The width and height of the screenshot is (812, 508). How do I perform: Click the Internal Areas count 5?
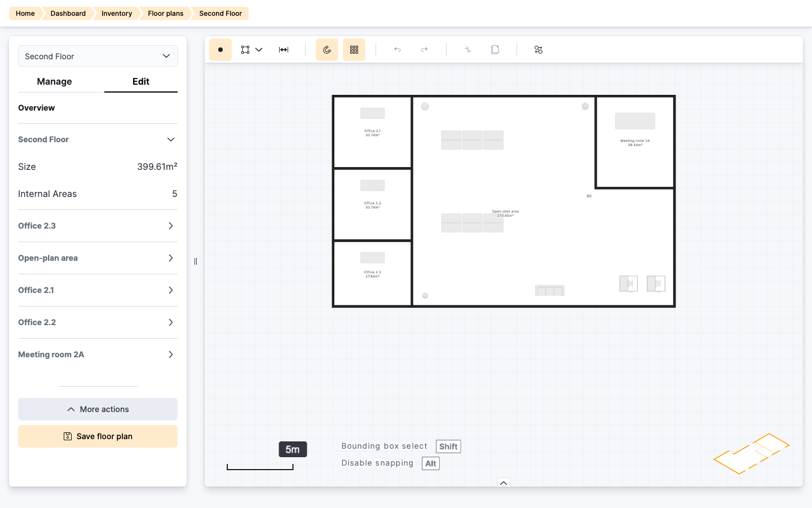pyautogui.click(x=175, y=194)
